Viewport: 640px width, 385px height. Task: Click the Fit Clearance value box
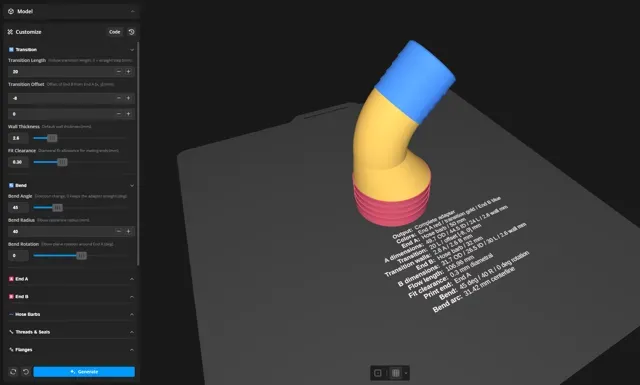coord(18,162)
